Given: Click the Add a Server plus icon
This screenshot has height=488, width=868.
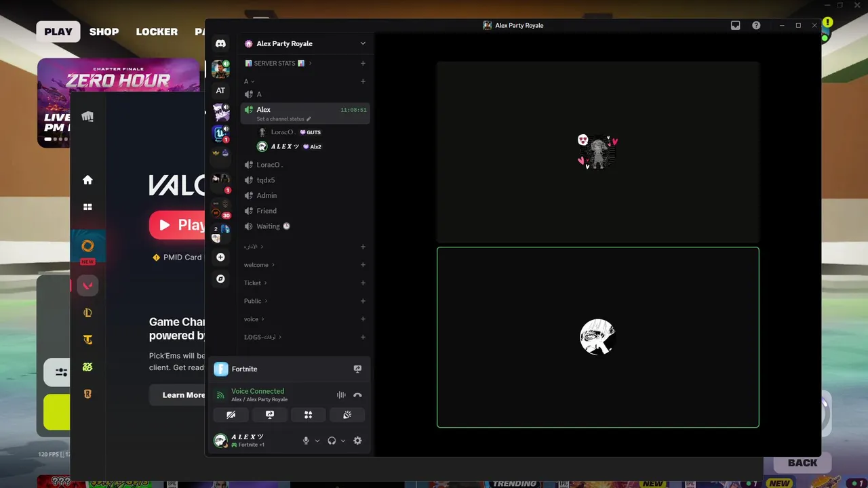Looking at the screenshot, I should (220, 258).
